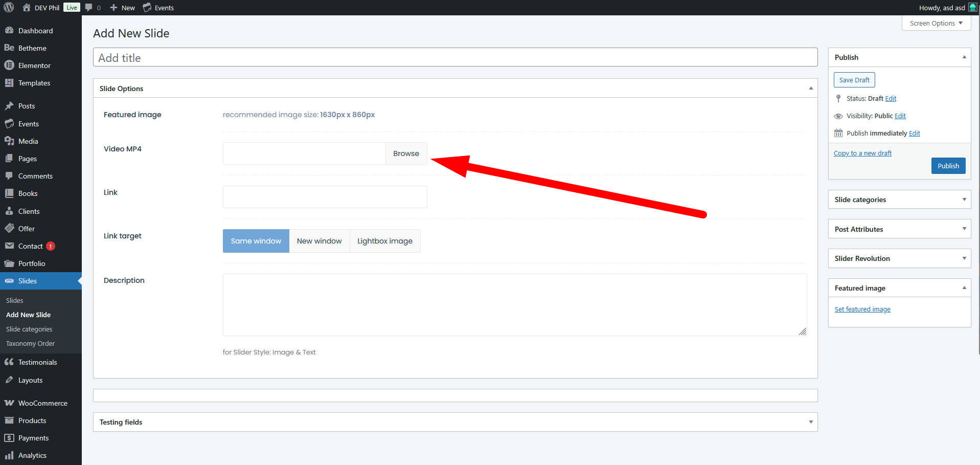This screenshot has height=465, width=980.
Task: Click the user avatar in admin bar
Action: coord(972,8)
